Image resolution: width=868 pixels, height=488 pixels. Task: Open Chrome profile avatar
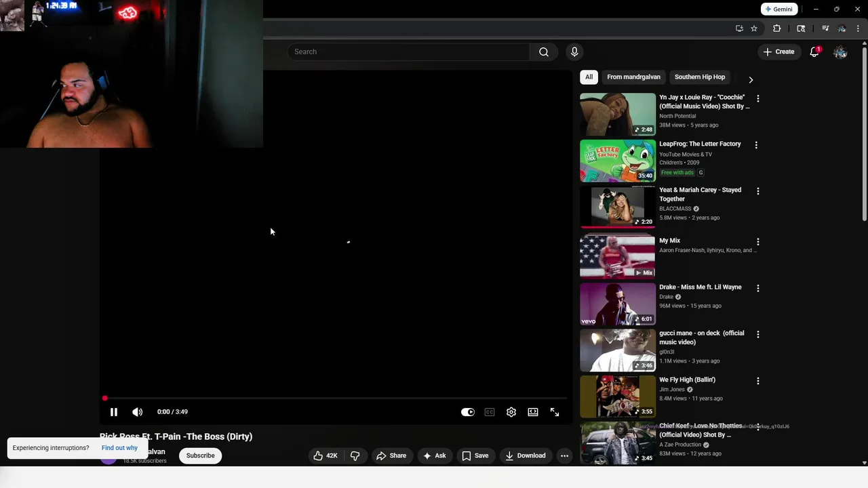click(x=842, y=28)
